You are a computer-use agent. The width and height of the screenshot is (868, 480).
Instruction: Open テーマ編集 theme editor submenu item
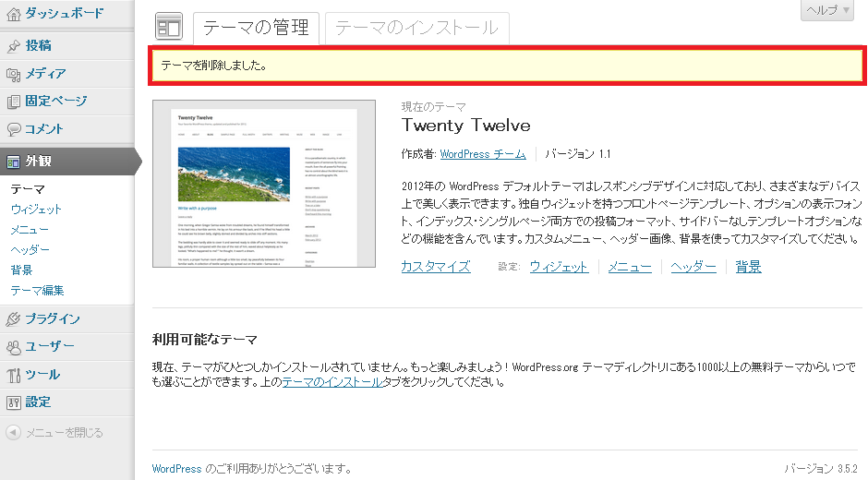pos(37,291)
